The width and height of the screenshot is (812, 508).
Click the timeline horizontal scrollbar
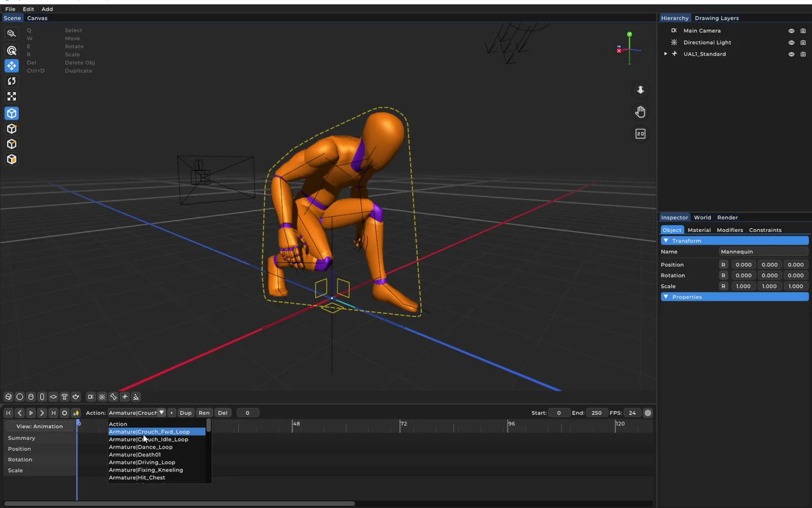coord(180,503)
